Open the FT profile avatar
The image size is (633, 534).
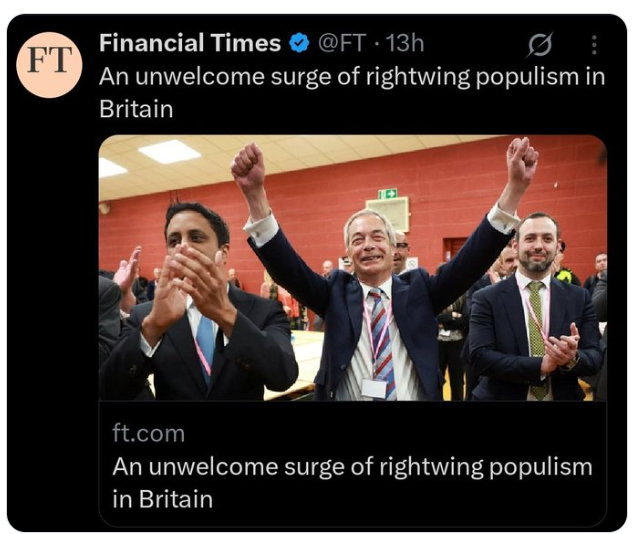(49, 65)
